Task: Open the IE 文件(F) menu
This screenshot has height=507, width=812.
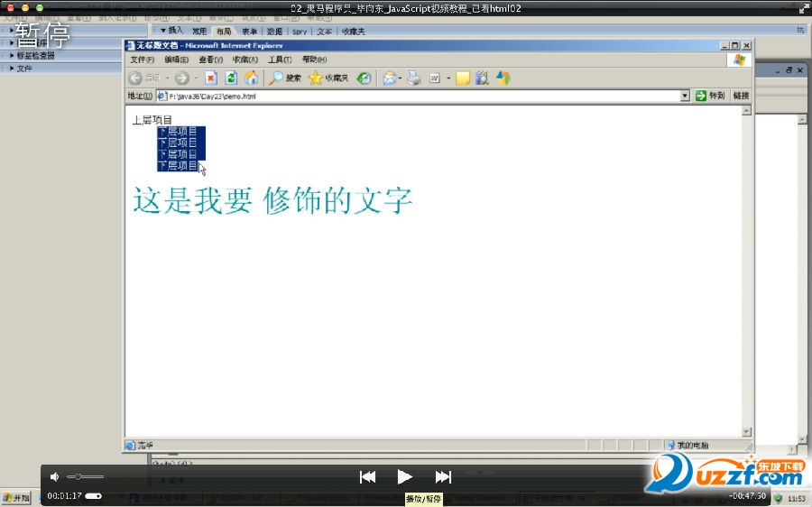Action: (x=142, y=60)
